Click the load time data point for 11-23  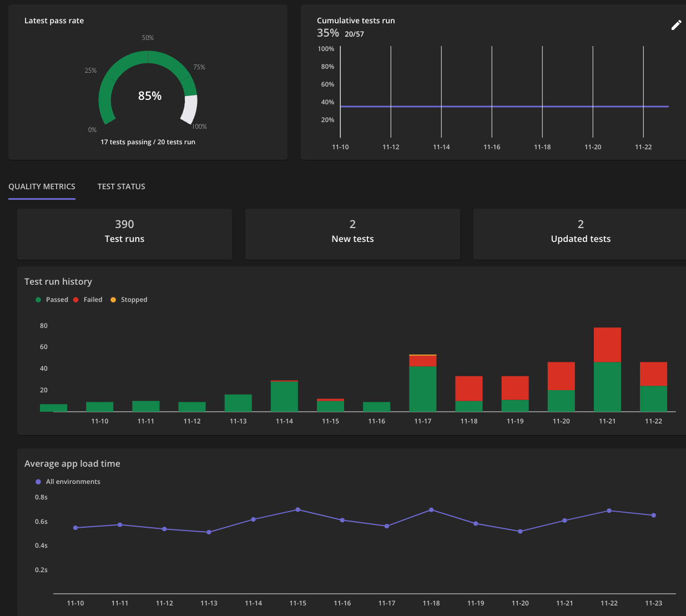(654, 516)
